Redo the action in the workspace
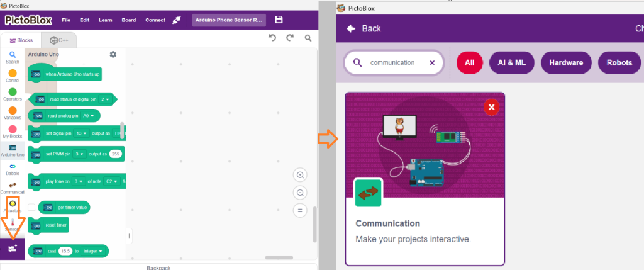The image size is (644, 270). point(290,38)
